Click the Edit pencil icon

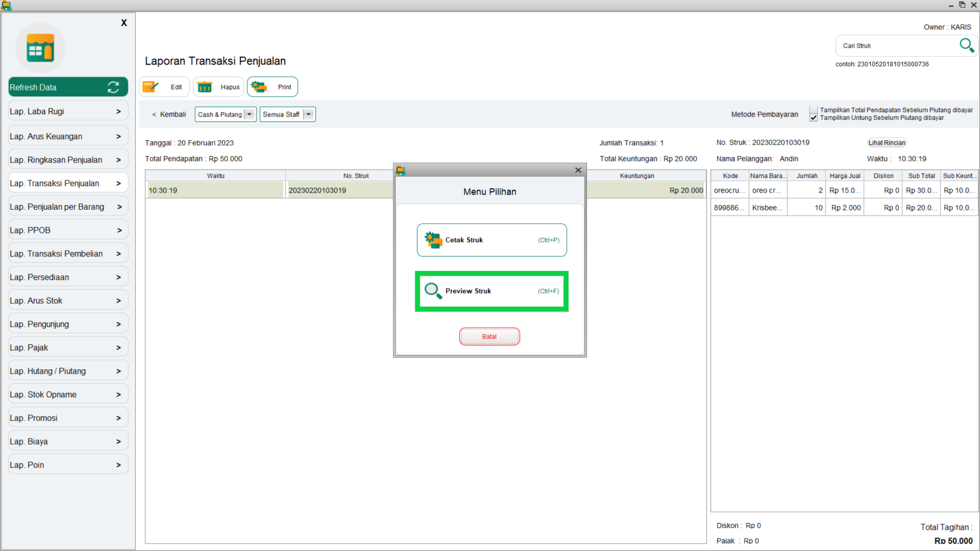(151, 87)
